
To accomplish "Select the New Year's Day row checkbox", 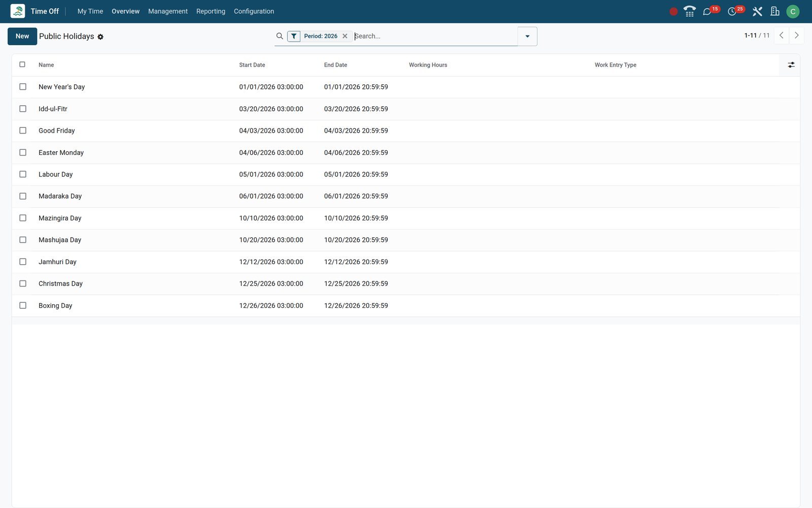I will [x=23, y=87].
